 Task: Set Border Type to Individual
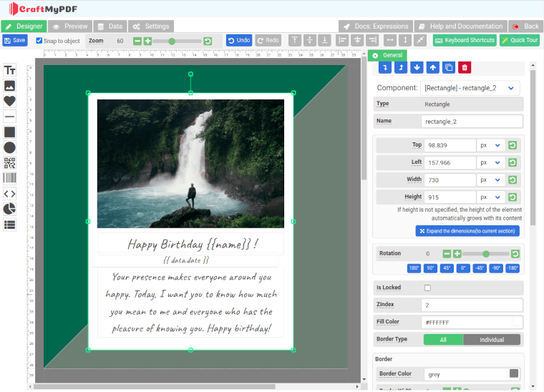(x=492, y=340)
